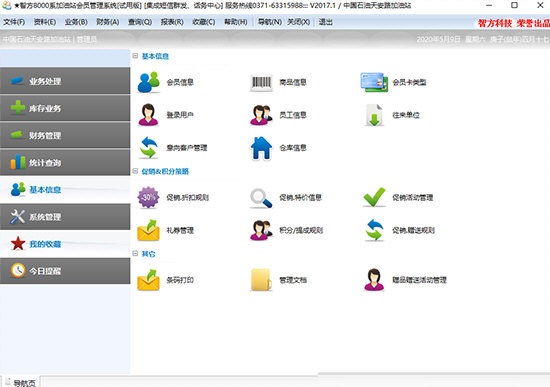Open 今日提醒 reminders sidebar entry

[65, 271]
